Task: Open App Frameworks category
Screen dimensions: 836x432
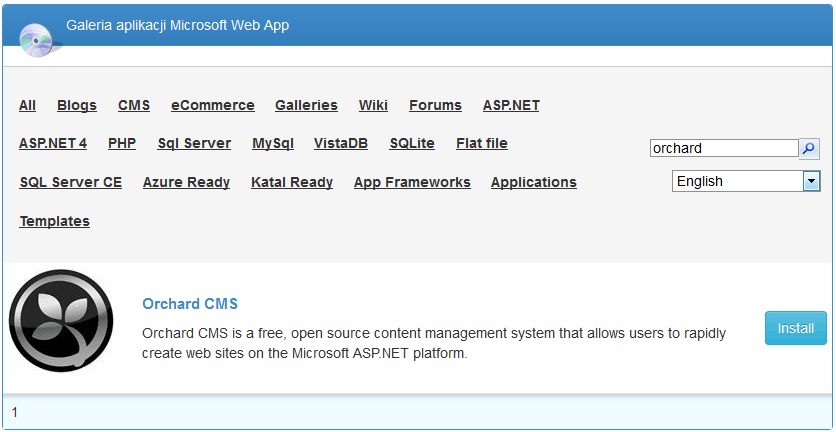Action: [x=412, y=182]
